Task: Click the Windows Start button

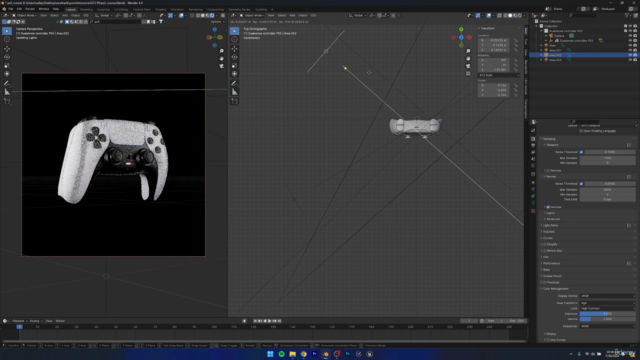Action: [x=270, y=354]
